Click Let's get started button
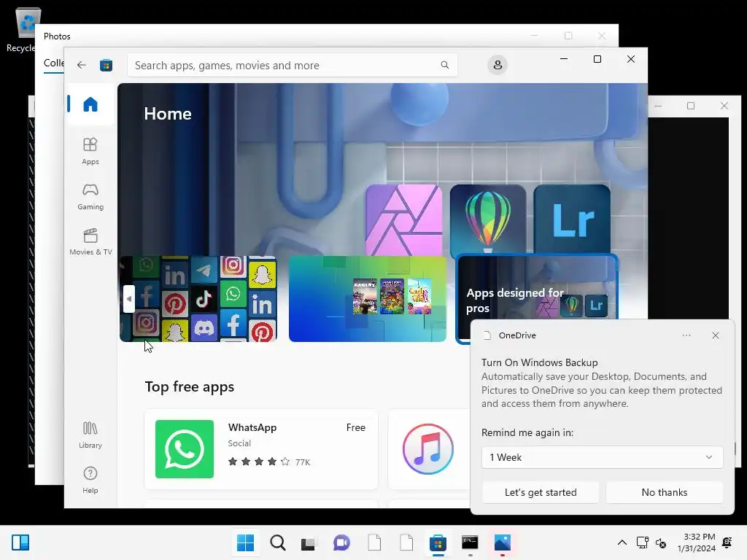Image resolution: width=747 pixels, height=560 pixels. pyautogui.click(x=541, y=492)
